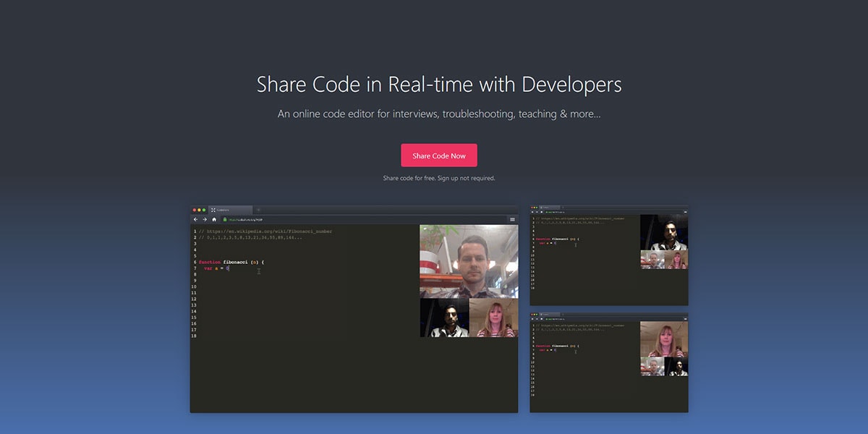
Task: Click the red close button of the large window
Action: [x=195, y=210]
